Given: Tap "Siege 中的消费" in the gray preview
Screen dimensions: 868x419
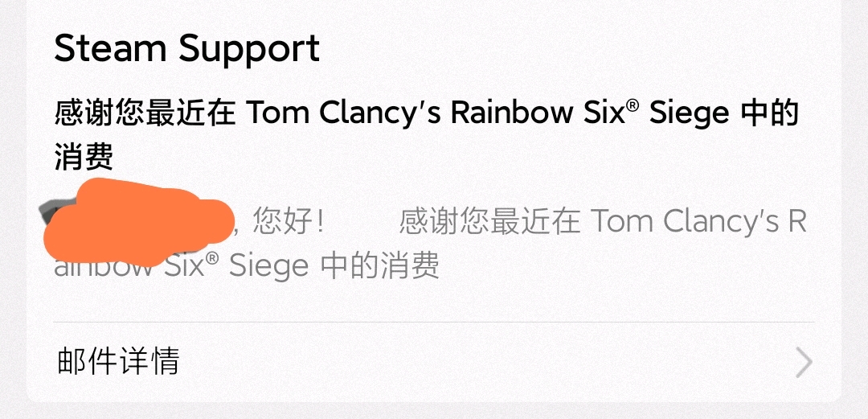Looking at the screenshot, I should point(334,265).
